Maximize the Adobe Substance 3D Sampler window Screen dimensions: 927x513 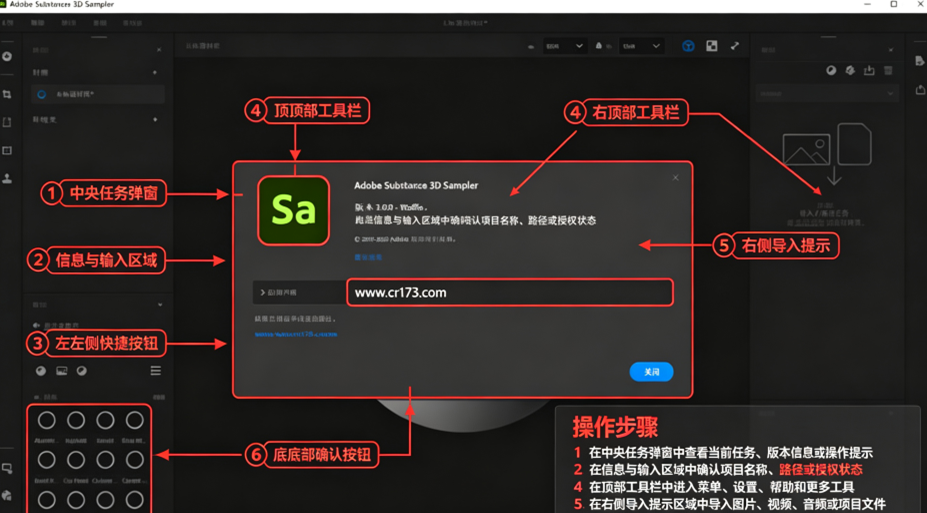tap(894, 4)
